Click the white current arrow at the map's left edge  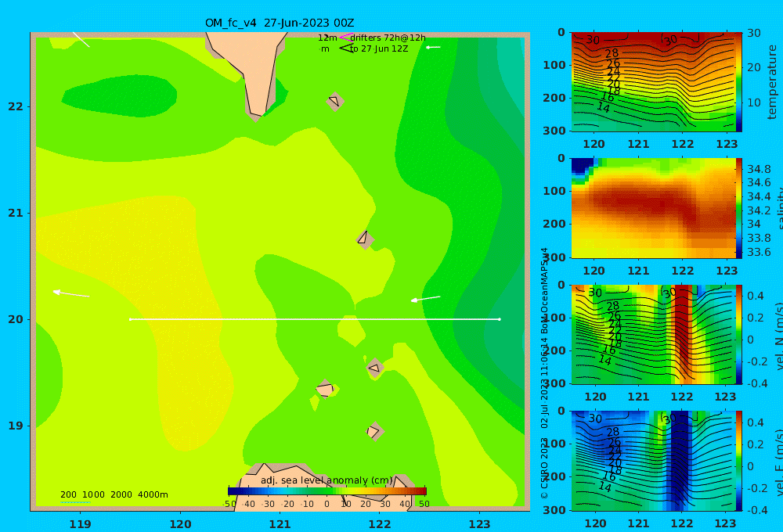coord(71,293)
